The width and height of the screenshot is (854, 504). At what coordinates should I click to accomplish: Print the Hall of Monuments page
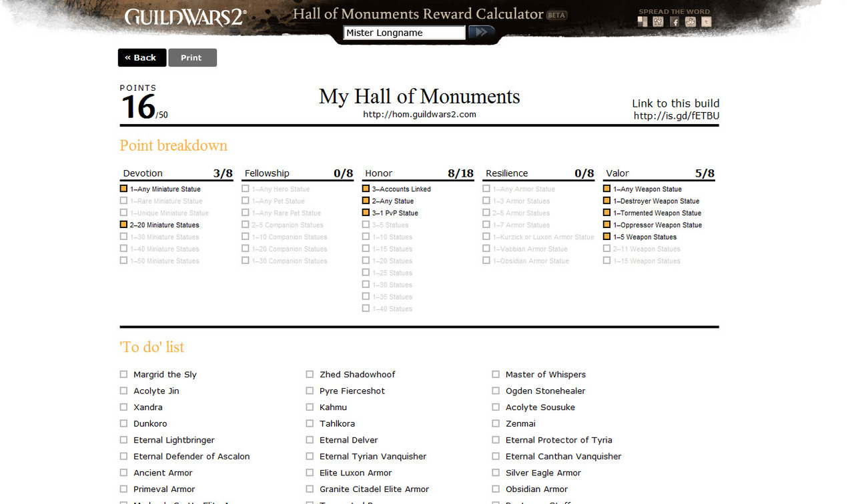[x=192, y=57]
